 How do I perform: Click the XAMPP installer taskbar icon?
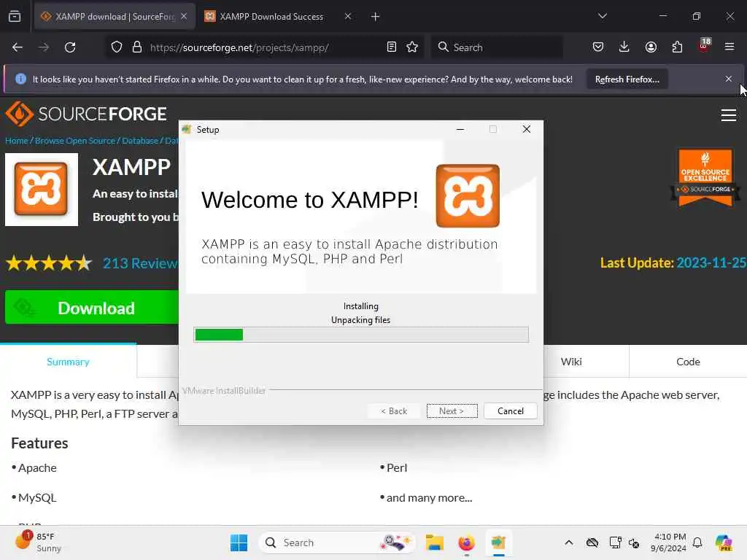tap(498, 542)
